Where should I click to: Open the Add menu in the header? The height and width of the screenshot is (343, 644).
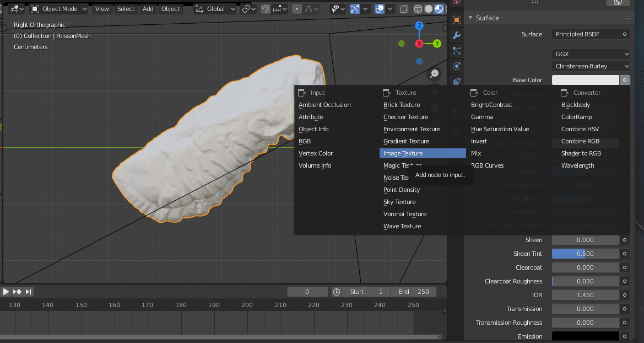148,8
